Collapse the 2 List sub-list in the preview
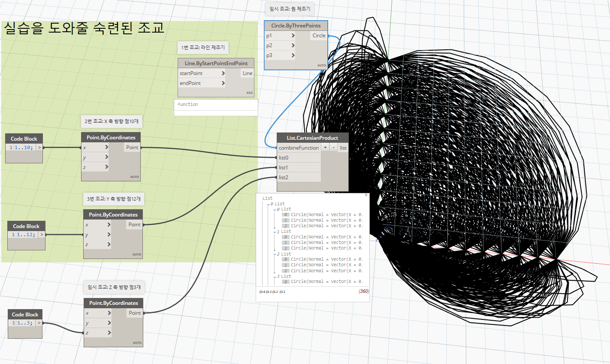Viewport: 610px width, 364px height. point(275,254)
